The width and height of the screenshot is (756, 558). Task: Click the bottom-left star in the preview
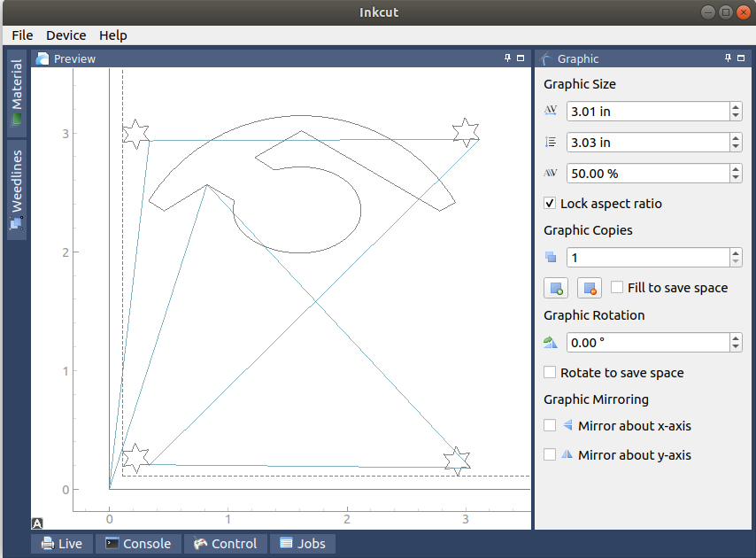[x=135, y=458]
